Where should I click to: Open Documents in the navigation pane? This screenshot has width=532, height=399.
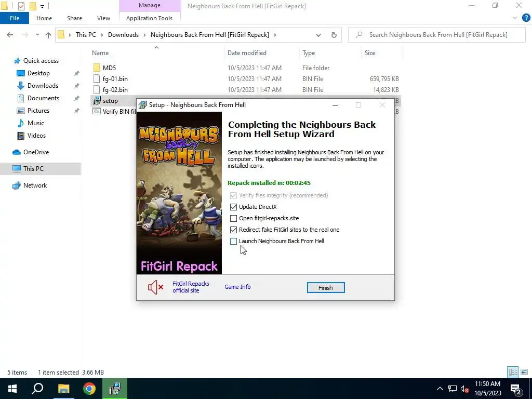(43, 98)
